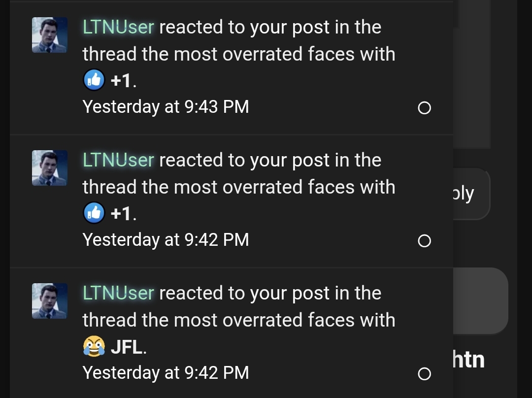The image size is (532, 398).
Task: Click the thumbs-up reaction icon in the second notification
Action: pyautogui.click(x=94, y=212)
